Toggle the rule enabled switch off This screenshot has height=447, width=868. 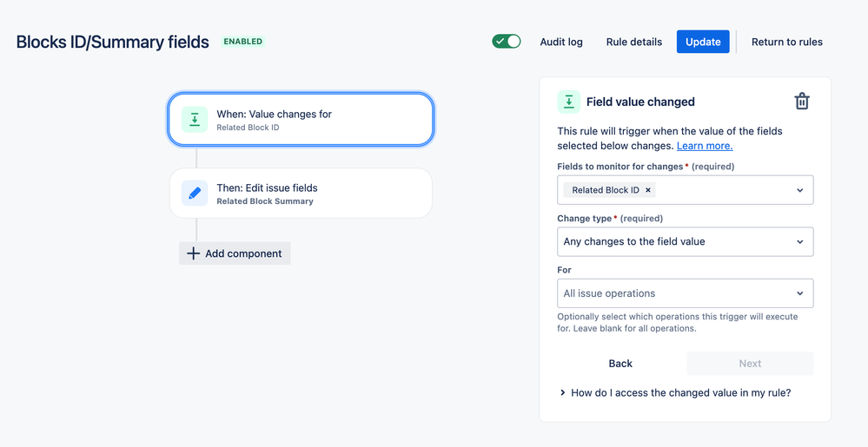(506, 42)
